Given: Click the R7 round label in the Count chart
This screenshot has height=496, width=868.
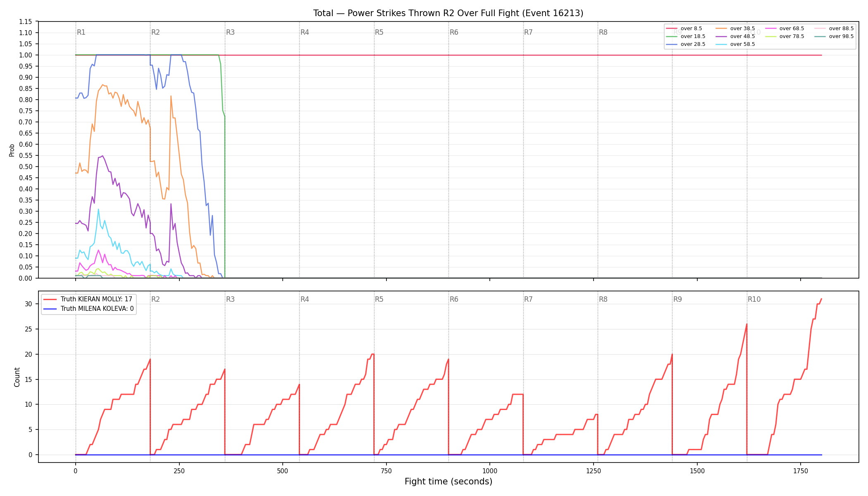Looking at the screenshot, I should 528,299.
